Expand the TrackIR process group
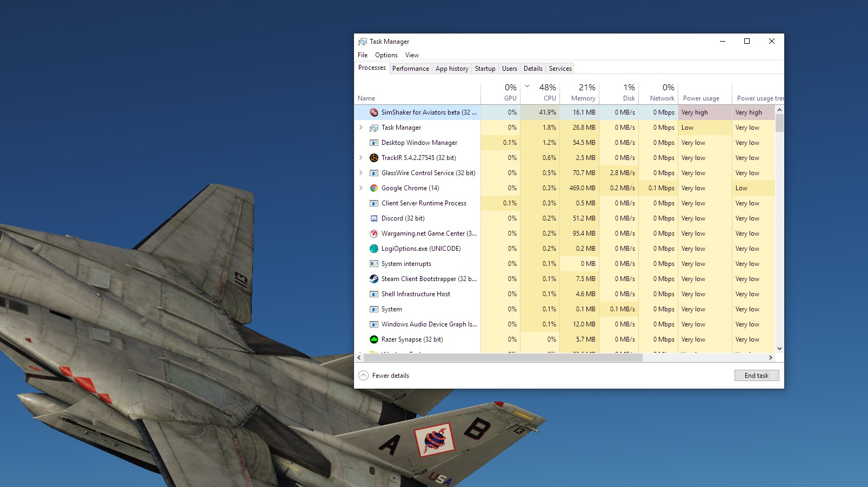This screenshot has width=868, height=487. (x=361, y=158)
